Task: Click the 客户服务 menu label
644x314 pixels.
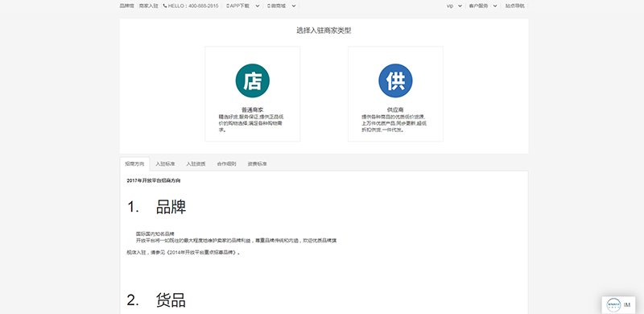Action: click(478, 6)
